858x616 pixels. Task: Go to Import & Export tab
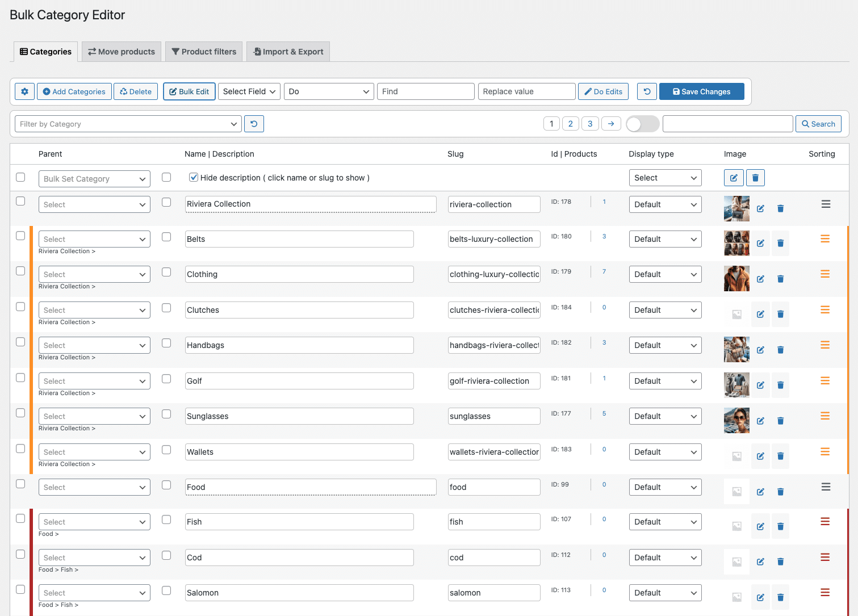pyautogui.click(x=288, y=52)
